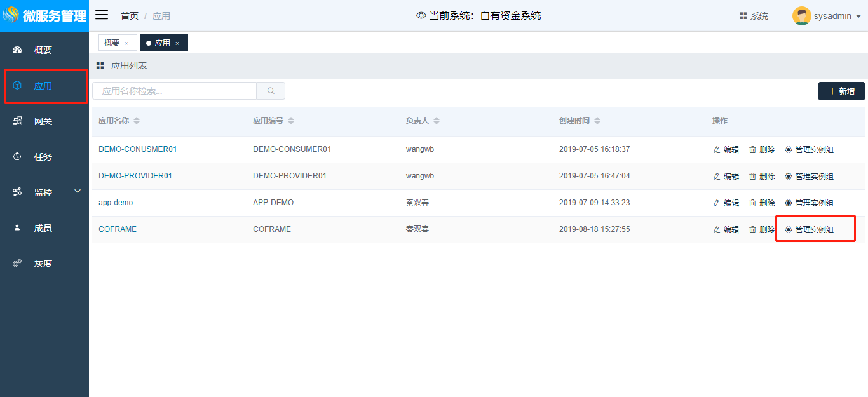Open the sysadmin account dropdown arrow
The height and width of the screenshot is (397, 868).
point(858,17)
